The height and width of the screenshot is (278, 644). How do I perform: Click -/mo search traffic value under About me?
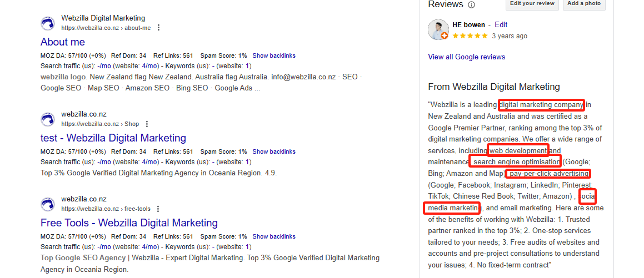[x=104, y=66]
